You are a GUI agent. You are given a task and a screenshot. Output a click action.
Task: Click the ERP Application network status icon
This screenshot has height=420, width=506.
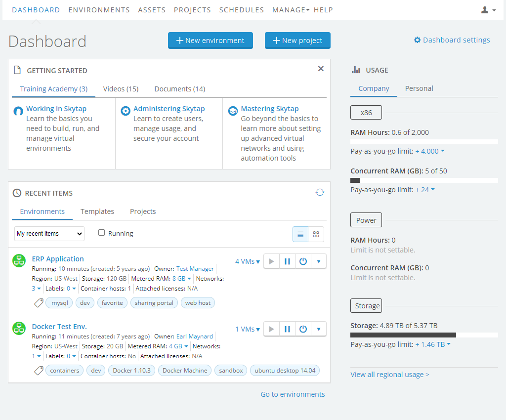tap(19, 260)
